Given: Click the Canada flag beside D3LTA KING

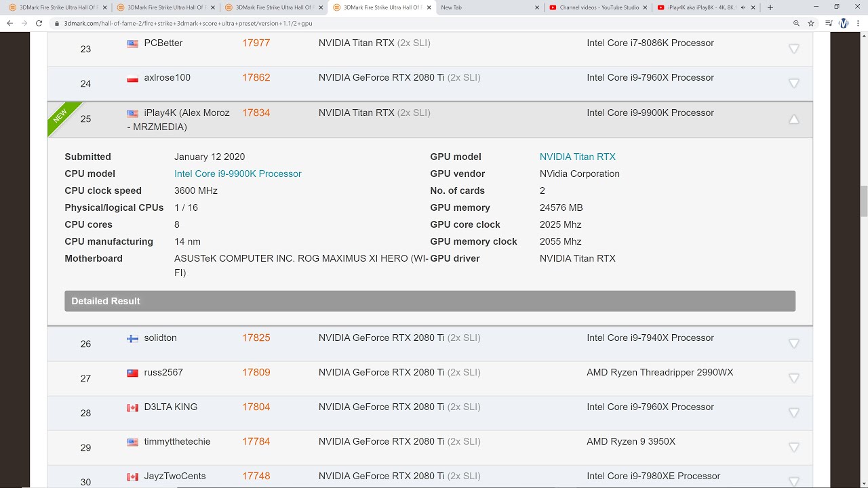Looking at the screenshot, I should coord(133,407).
